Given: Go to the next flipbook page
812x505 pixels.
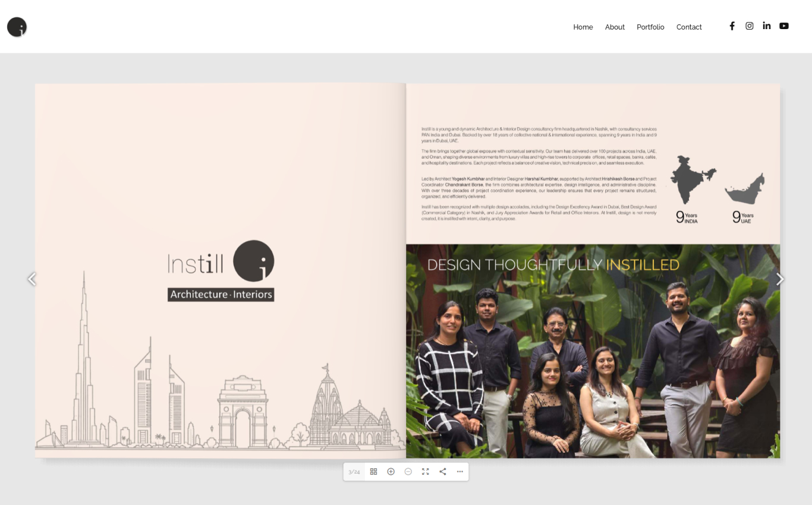Looking at the screenshot, I should pos(780,279).
